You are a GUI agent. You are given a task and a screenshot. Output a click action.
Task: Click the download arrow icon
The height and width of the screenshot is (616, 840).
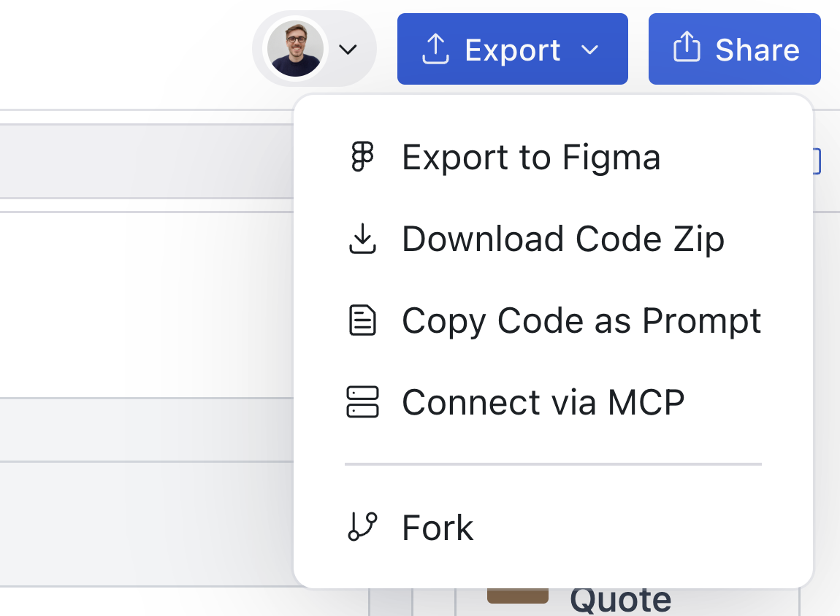coord(362,239)
